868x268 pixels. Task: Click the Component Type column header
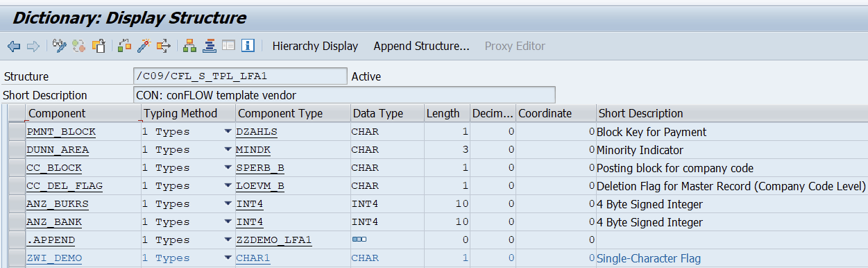(x=293, y=113)
